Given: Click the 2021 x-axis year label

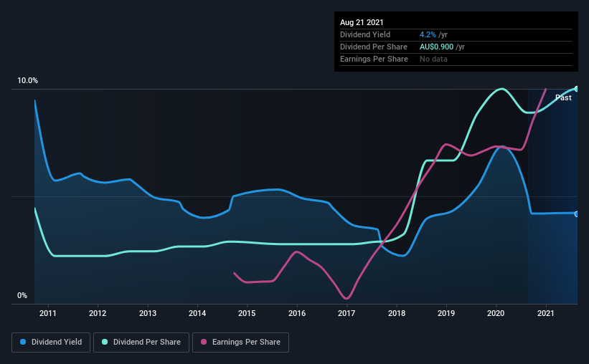Looking at the screenshot, I should point(546,313).
